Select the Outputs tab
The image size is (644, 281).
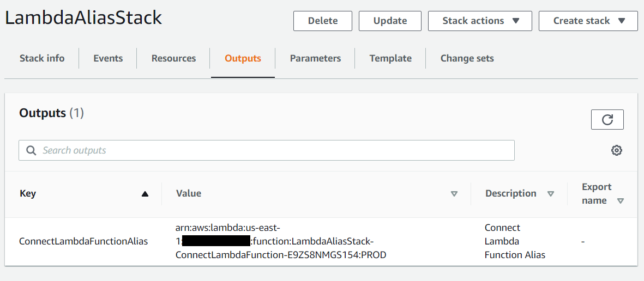pos(243,58)
